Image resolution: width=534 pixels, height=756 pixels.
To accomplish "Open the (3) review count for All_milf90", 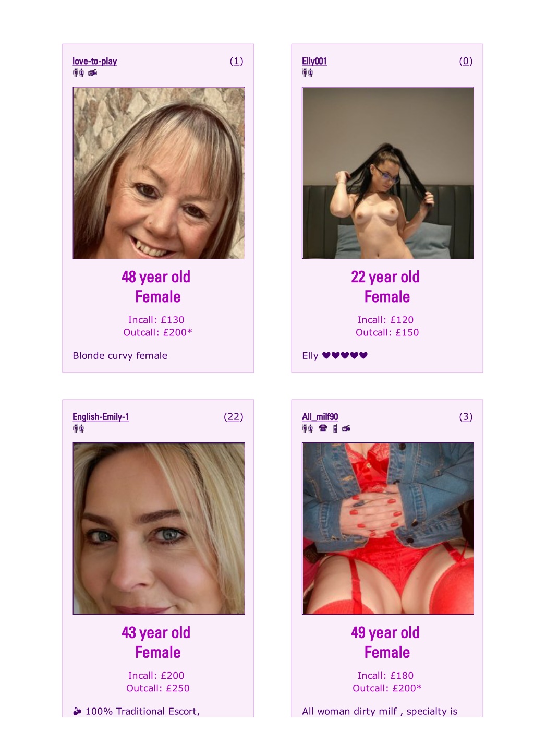I will 466,417.
